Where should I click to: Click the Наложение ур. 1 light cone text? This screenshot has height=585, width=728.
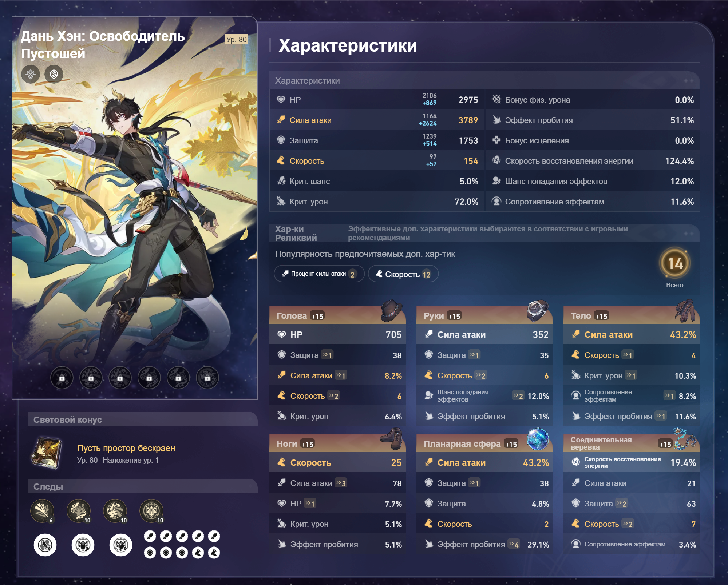click(131, 460)
